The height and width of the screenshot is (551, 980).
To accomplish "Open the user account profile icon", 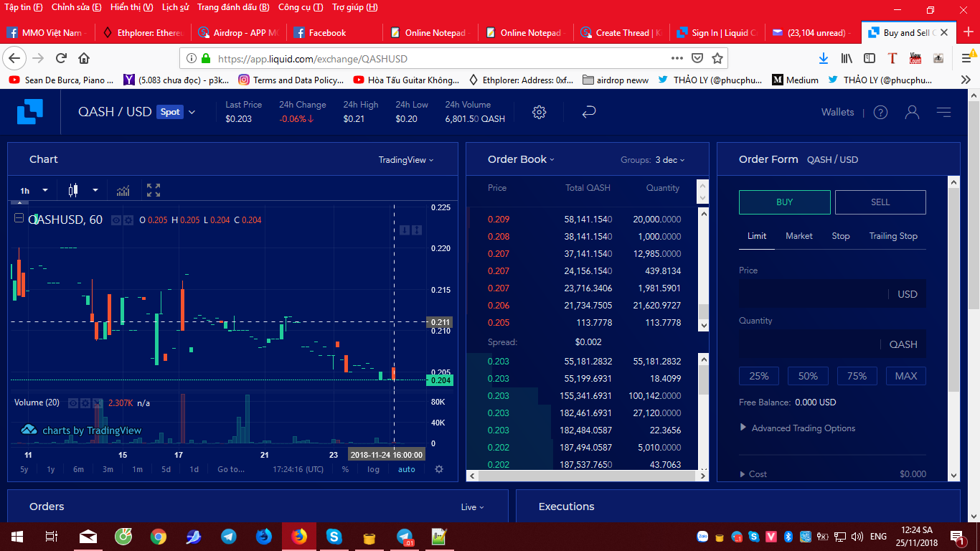I will point(913,112).
